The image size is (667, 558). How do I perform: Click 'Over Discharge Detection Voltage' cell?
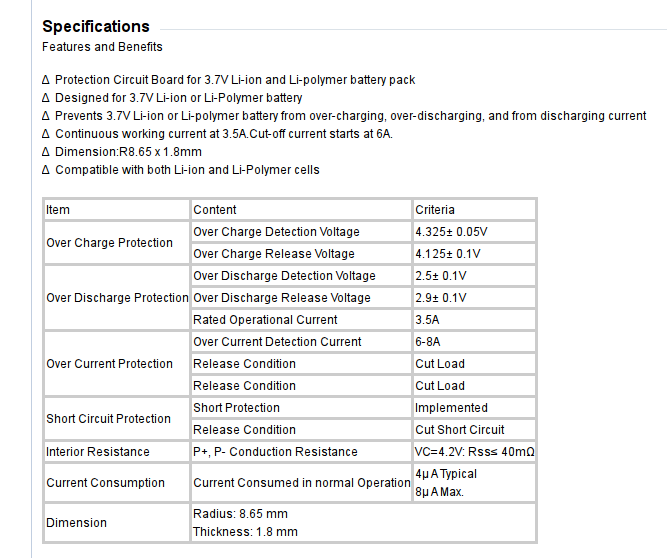[x=301, y=276]
